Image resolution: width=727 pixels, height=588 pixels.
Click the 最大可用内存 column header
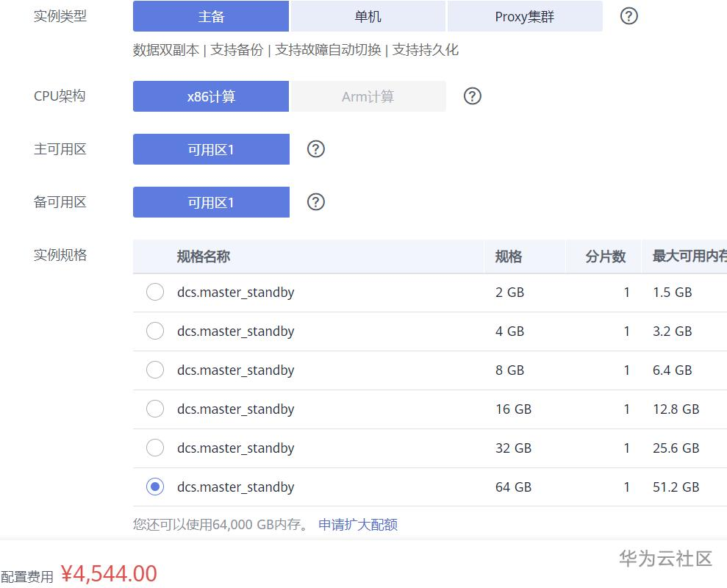pyautogui.click(x=690, y=256)
